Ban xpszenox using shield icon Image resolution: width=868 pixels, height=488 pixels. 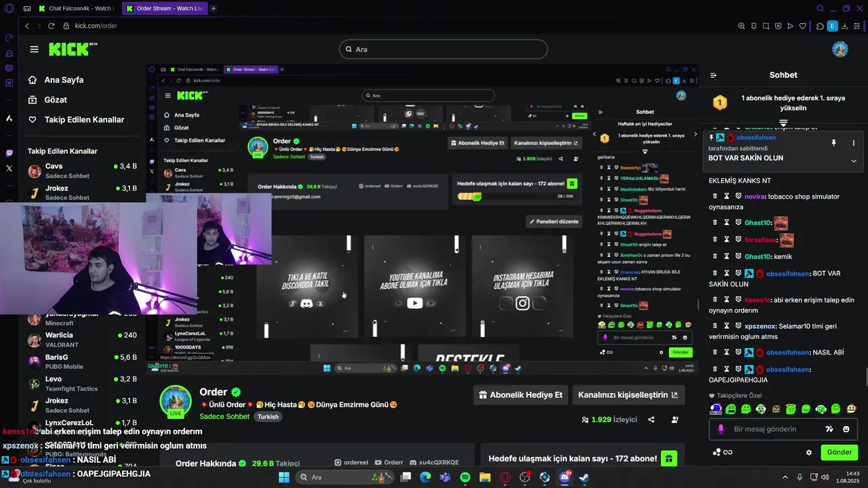(738, 326)
